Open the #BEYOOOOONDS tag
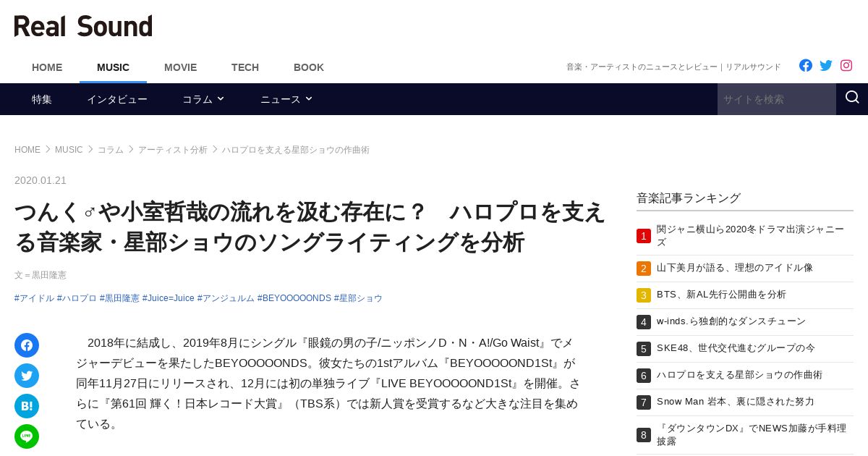This screenshot has height=456, width=868. [294, 298]
